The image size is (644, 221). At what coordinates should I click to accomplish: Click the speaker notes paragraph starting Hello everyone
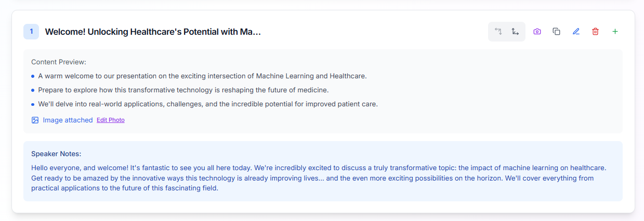(x=312, y=178)
